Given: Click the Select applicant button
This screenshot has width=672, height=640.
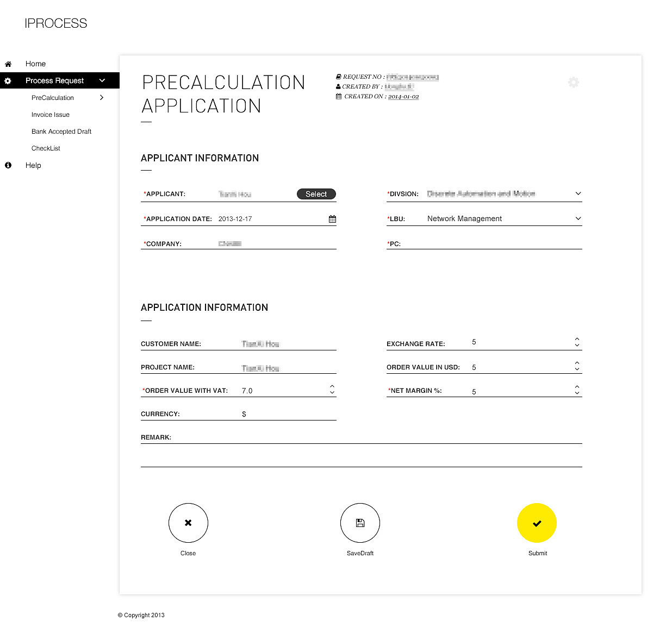Looking at the screenshot, I should pos(316,194).
